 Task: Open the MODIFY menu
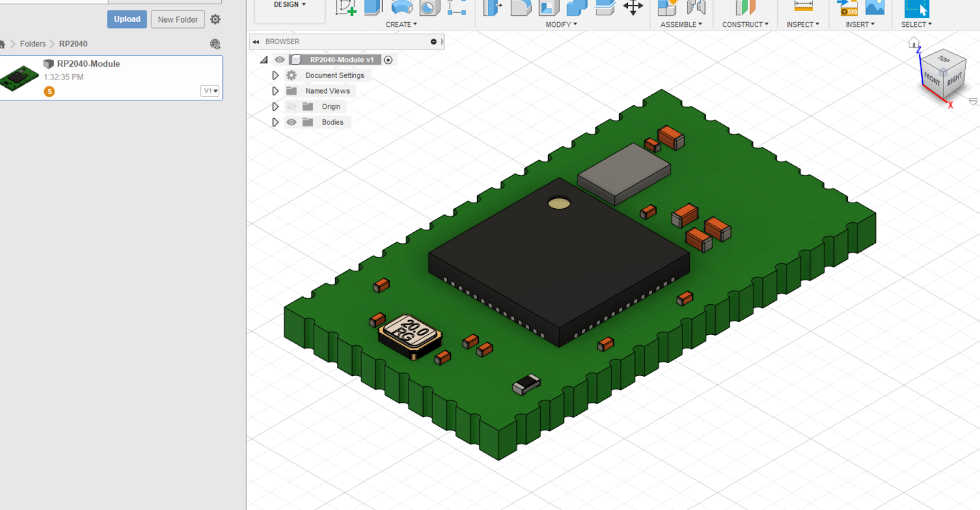pyautogui.click(x=561, y=24)
